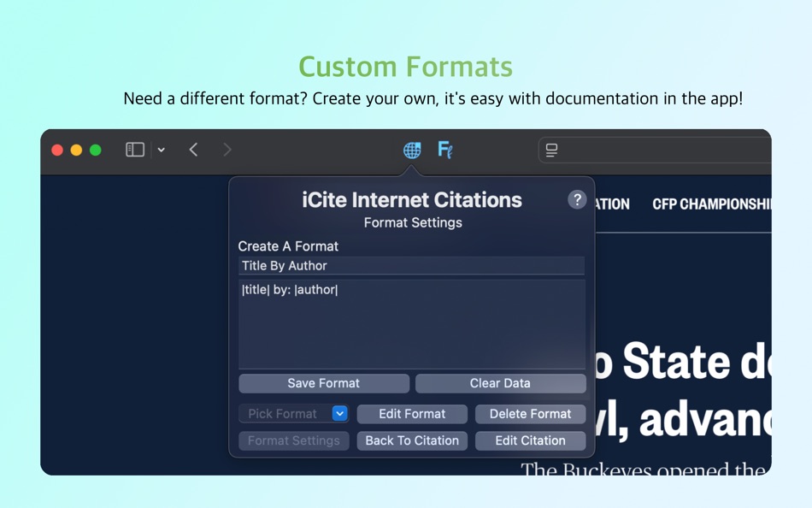Open the iCite globe extension icon
812x508 pixels.
point(412,151)
